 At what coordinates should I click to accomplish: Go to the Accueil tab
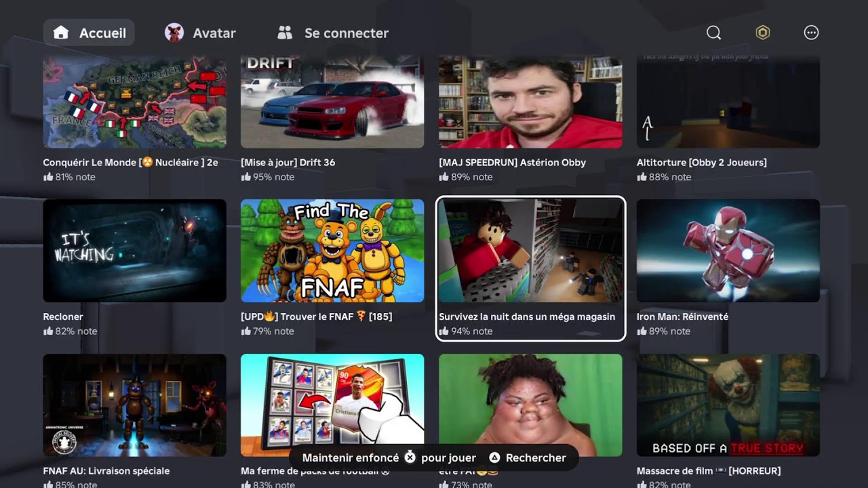(x=89, y=33)
